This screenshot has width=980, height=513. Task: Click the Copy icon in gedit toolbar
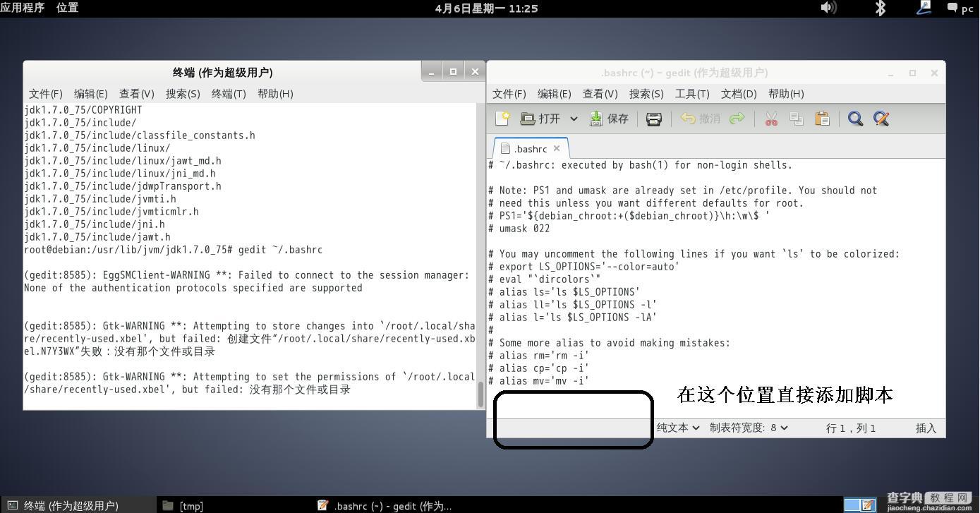click(797, 119)
